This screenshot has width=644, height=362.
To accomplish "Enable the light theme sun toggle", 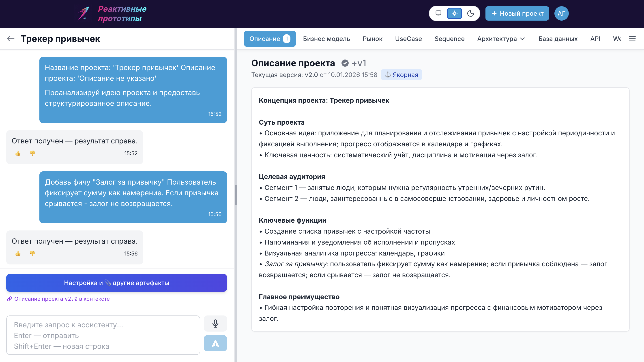I will pos(455,13).
